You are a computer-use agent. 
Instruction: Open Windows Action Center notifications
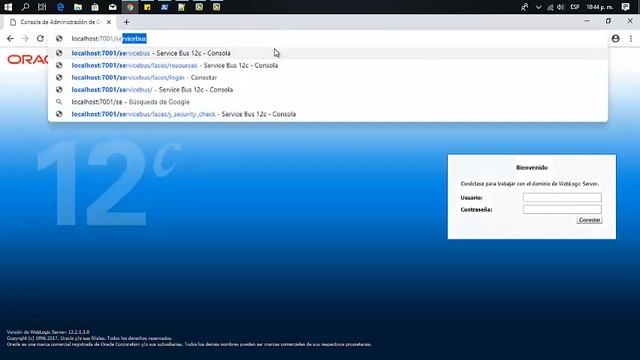(x=625, y=7)
